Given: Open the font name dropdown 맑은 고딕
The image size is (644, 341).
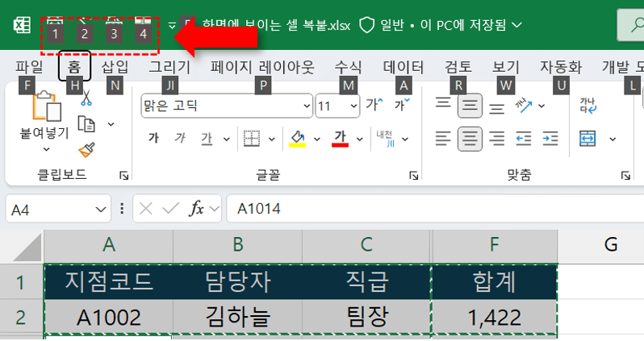Looking at the screenshot, I should [x=307, y=106].
